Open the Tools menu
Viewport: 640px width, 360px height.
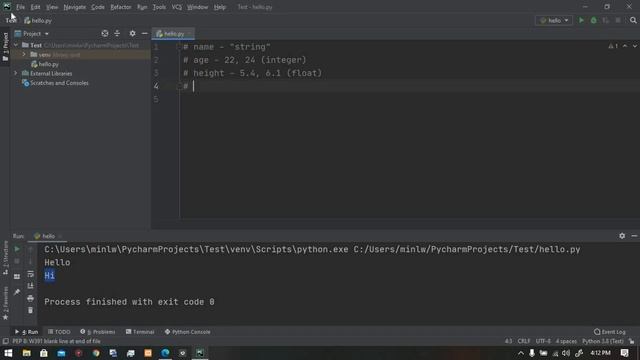coord(159,7)
